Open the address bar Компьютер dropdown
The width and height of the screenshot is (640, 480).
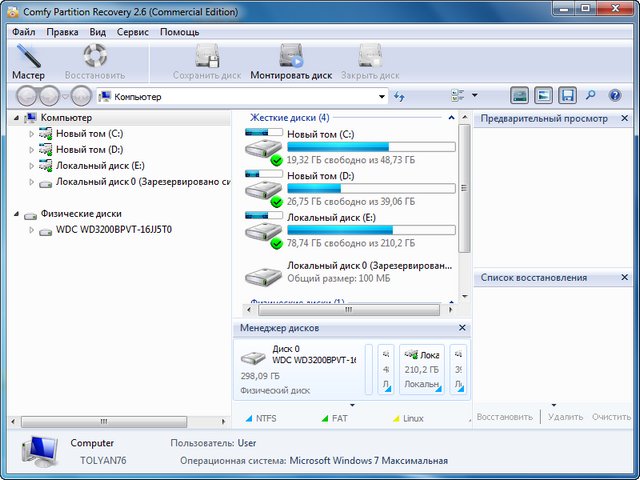pos(382,97)
